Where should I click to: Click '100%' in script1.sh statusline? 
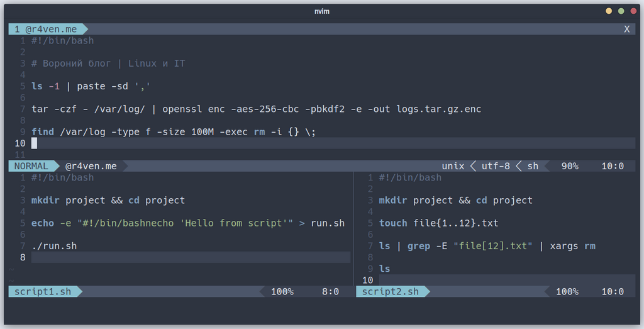click(x=282, y=292)
